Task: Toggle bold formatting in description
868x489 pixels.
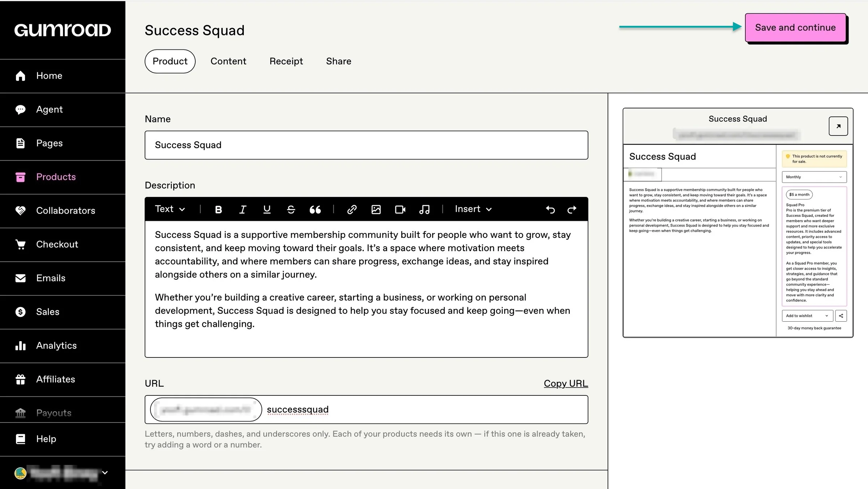Action: pos(218,209)
